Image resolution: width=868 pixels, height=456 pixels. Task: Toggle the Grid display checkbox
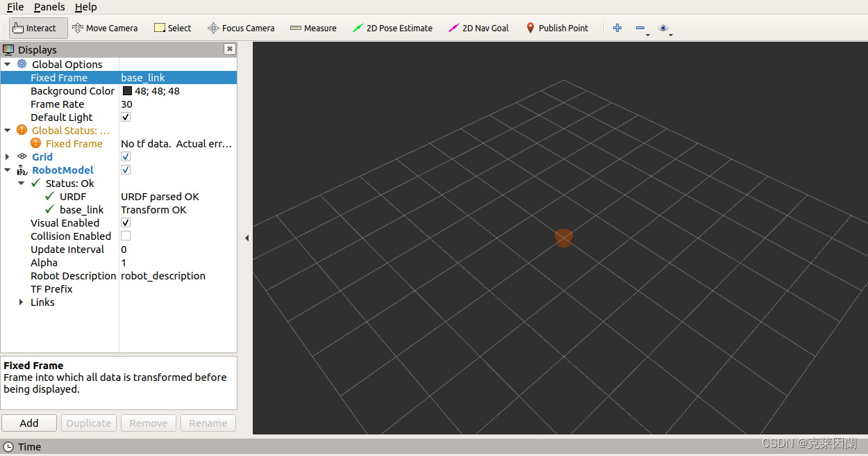click(x=126, y=156)
